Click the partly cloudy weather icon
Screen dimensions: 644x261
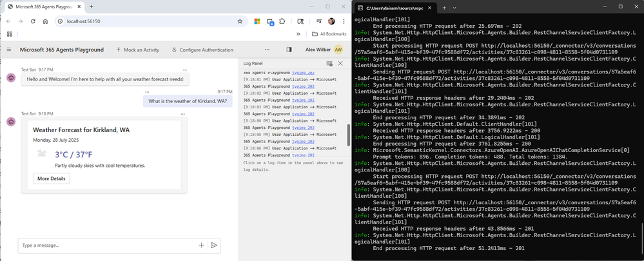tap(42, 154)
